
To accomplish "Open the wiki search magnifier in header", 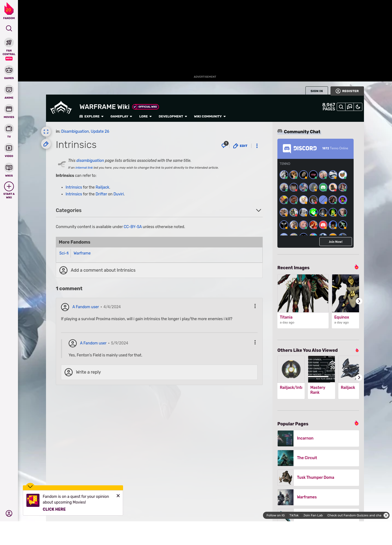I will point(341,107).
